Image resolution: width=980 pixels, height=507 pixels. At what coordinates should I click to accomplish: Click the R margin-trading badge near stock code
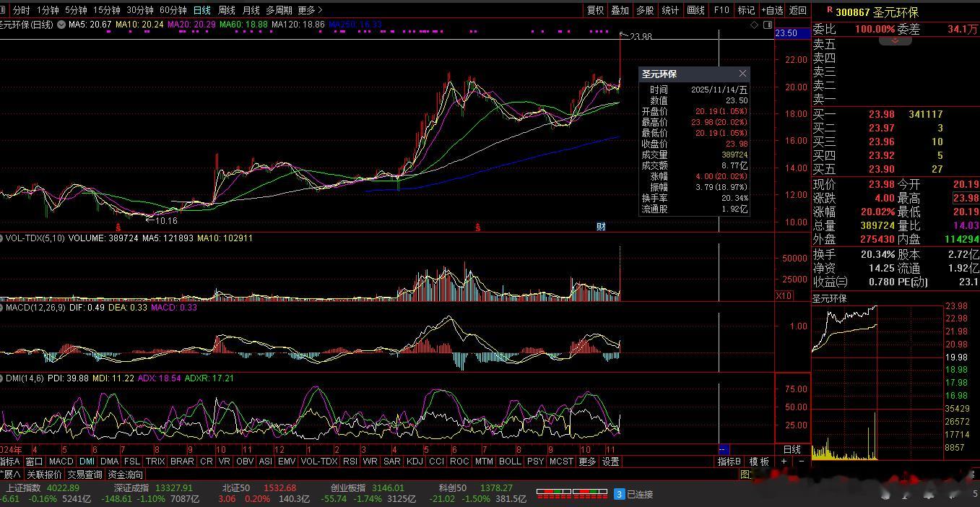pos(830,11)
